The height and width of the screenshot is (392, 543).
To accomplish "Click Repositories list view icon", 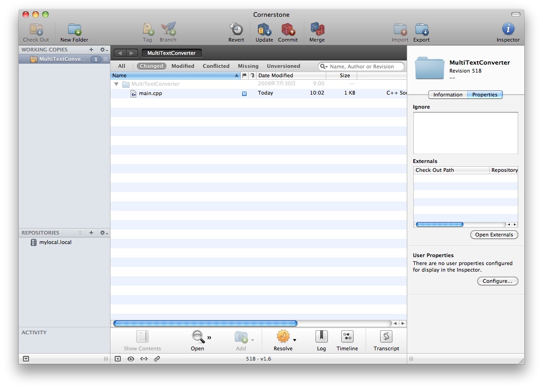I will pyautogui.click(x=81, y=233).
